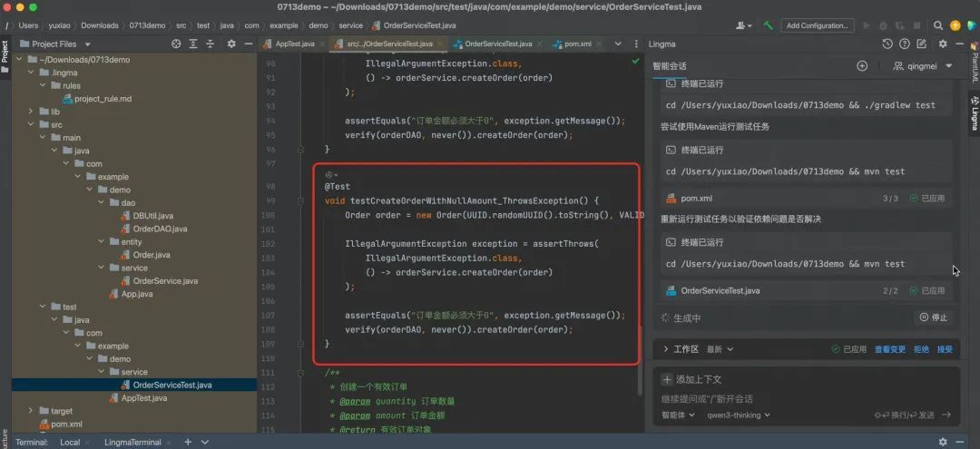This screenshot has height=449, width=980.
Task: Open editor tabs overflow chevron
Action: (x=618, y=44)
